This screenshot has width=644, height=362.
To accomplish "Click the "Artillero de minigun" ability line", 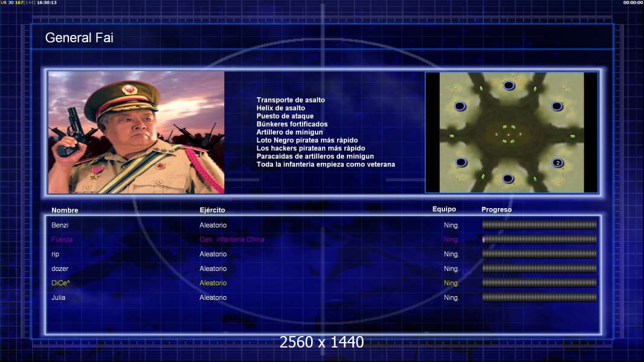I will 289,132.
